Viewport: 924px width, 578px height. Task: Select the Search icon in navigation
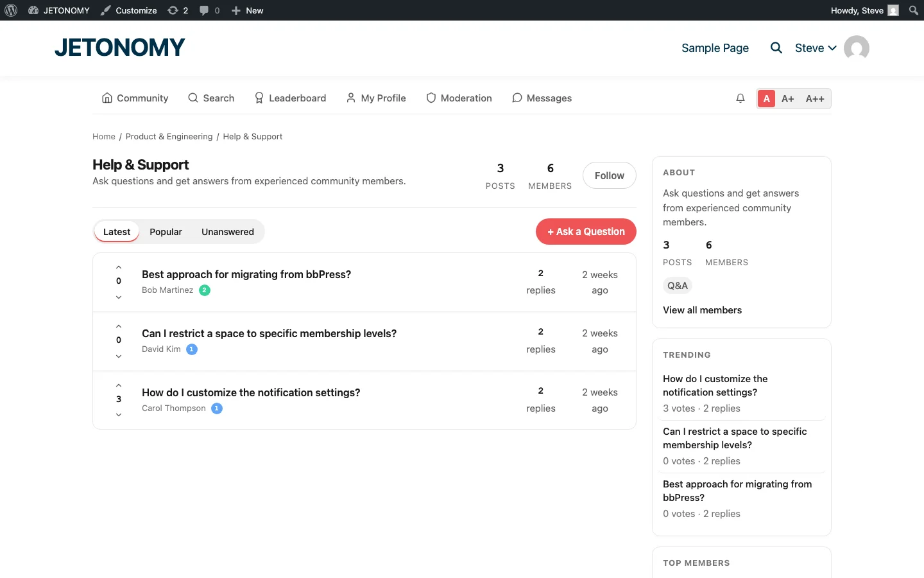coord(193,98)
